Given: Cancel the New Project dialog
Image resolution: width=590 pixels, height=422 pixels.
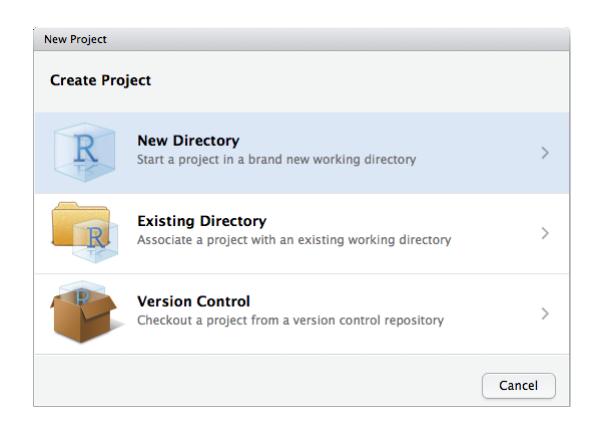Looking at the screenshot, I should pos(519,386).
